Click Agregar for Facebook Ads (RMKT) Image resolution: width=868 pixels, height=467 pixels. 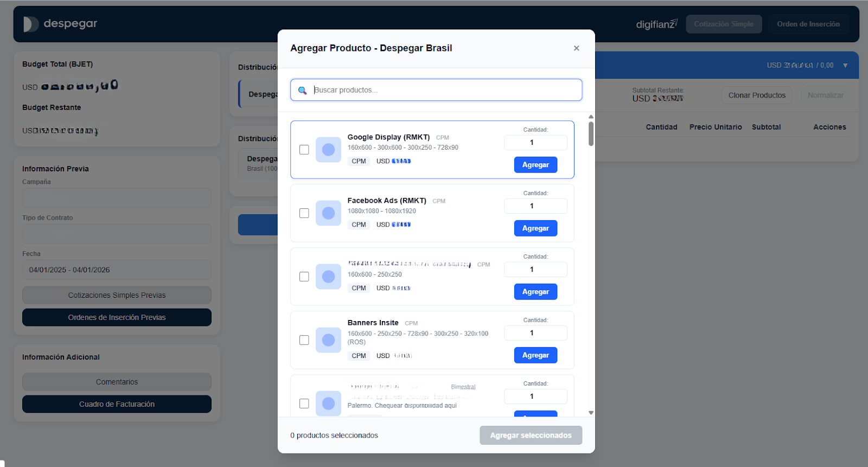[535, 228]
